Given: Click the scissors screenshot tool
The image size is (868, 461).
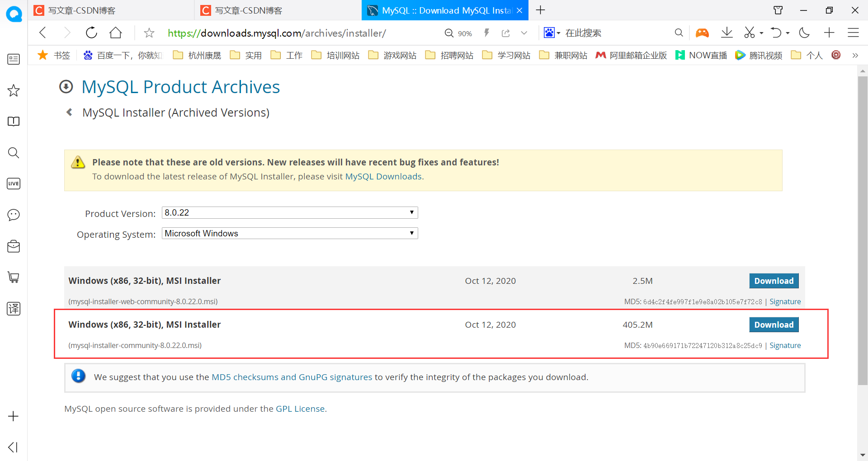Looking at the screenshot, I should [750, 33].
